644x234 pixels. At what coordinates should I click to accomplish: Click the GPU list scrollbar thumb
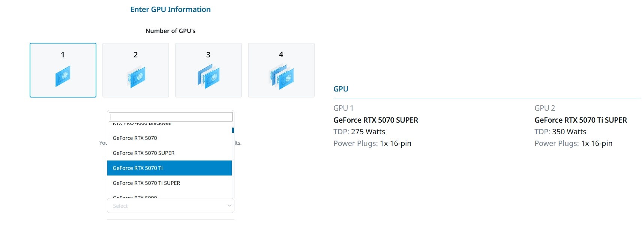(233, 130)
